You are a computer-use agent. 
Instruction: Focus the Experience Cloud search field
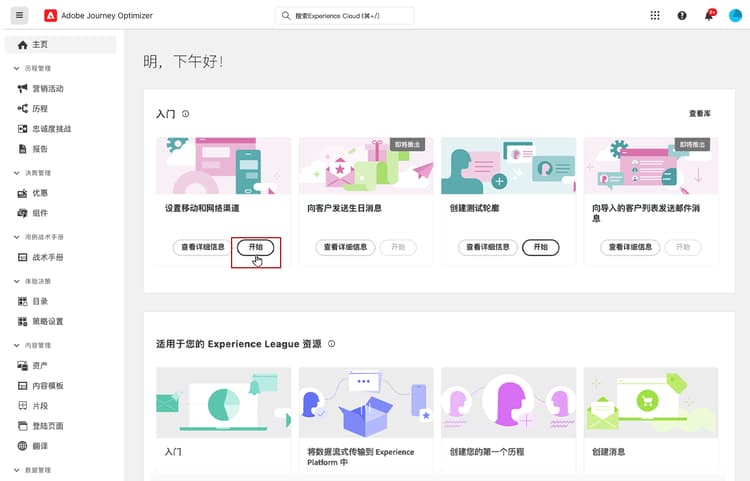click(x=344, y=16)
